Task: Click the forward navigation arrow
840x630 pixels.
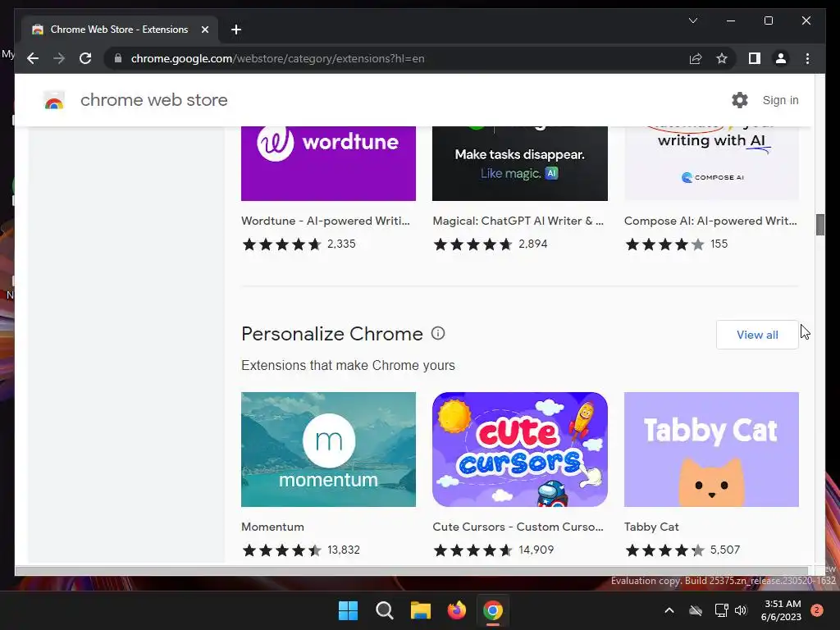Action: coord(59,58)
